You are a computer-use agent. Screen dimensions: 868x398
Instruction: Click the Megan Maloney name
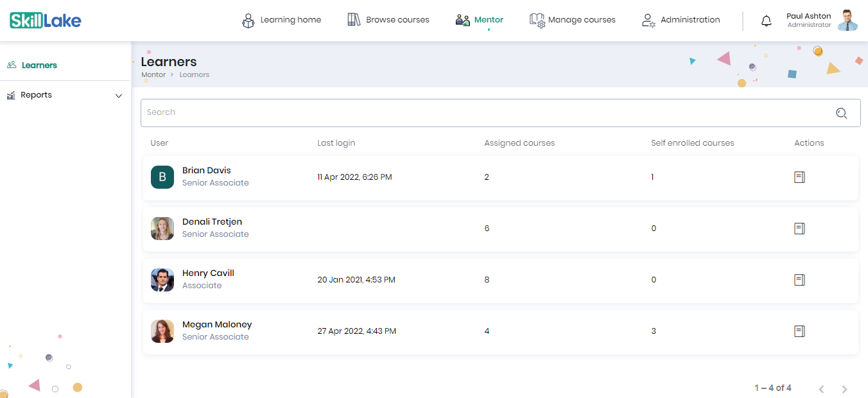coord(217,325)
